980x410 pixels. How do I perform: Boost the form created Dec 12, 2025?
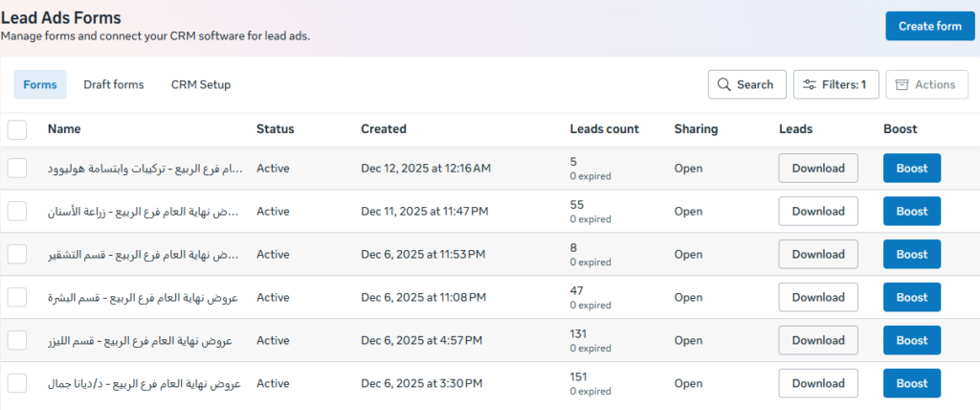(x=912, y=168)
